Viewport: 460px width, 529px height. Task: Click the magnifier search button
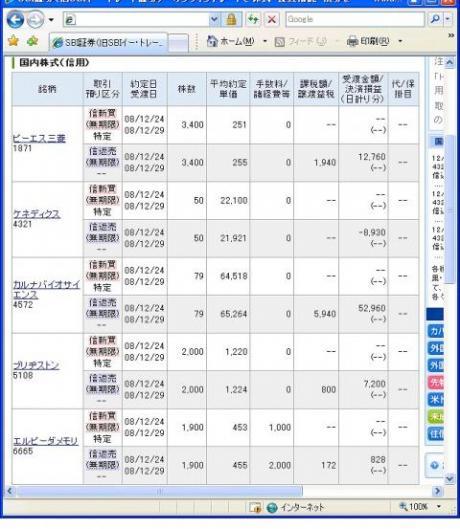pyautogui.click(x=435, y=19)
